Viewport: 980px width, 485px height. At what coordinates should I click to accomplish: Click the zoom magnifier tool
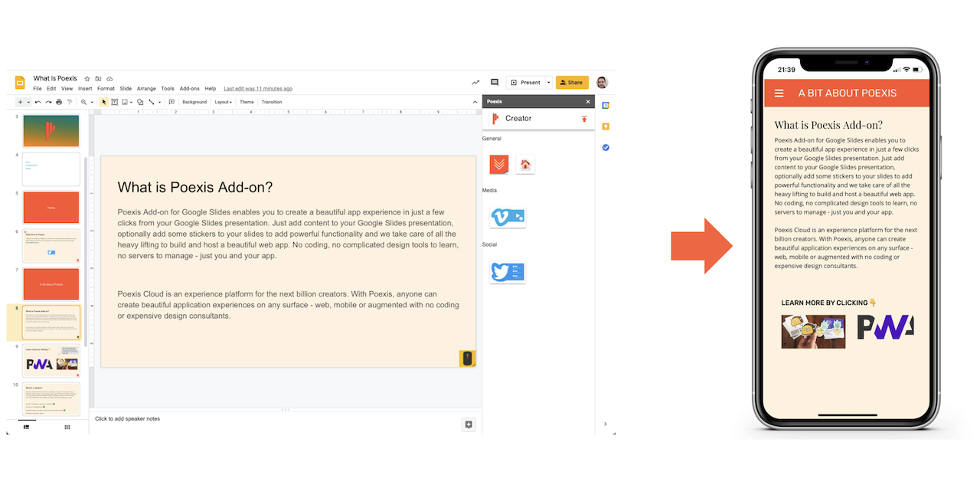click(83, 102)
